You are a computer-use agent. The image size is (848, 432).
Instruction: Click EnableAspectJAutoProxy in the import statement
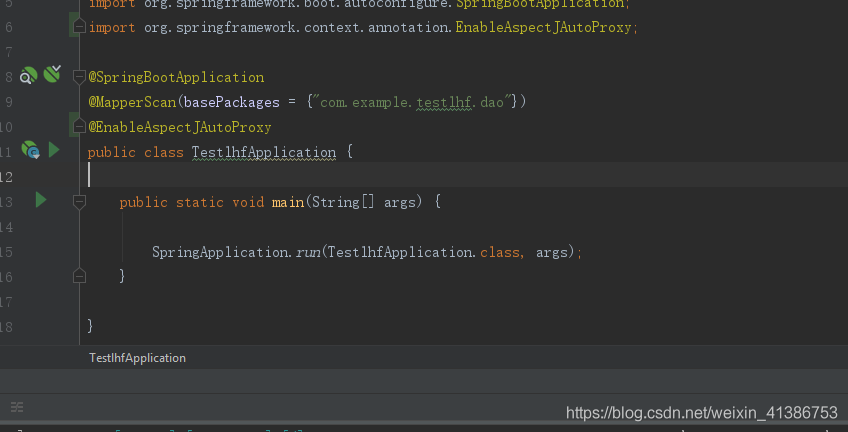pos(543,27)
